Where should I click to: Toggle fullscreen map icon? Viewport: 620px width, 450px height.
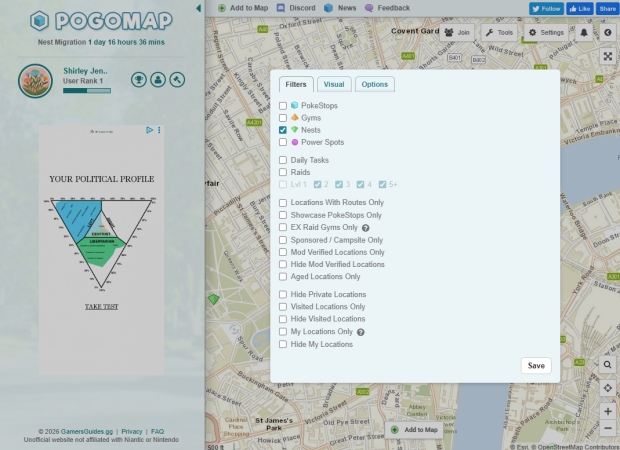pyautogui.click(x=608, y=57)
